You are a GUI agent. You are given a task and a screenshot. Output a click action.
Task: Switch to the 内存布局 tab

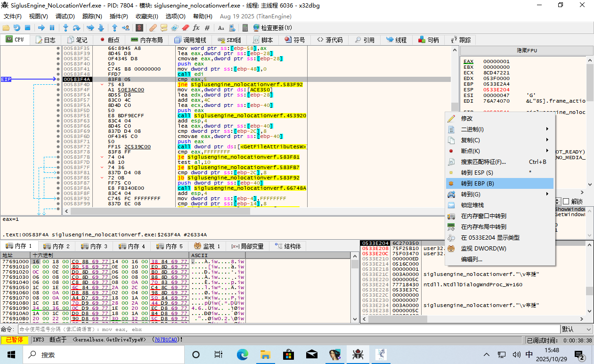pyautogui.click(x=146, y=40)
